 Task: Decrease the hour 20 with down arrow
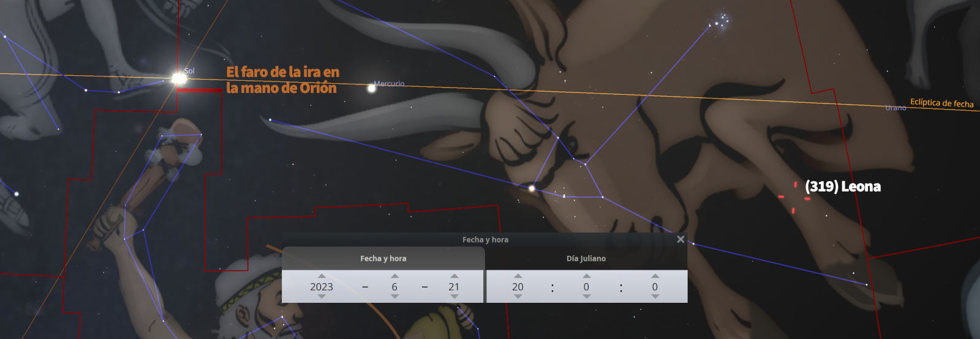coord(518,297)
